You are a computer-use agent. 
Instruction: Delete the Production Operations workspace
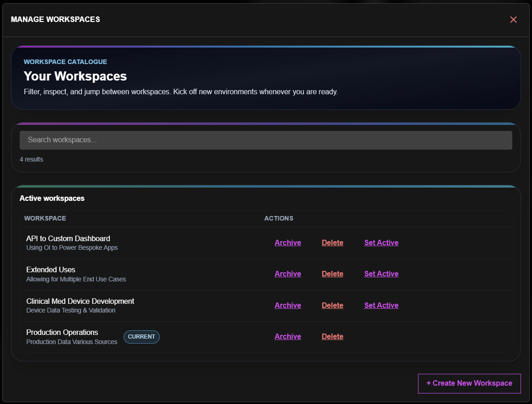pyautogui.click(x=332, y=337)
